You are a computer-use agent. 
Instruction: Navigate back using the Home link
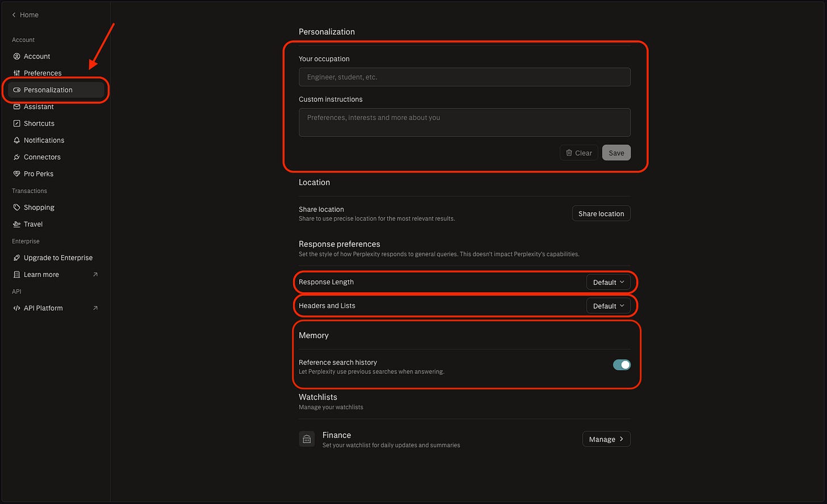25,15
